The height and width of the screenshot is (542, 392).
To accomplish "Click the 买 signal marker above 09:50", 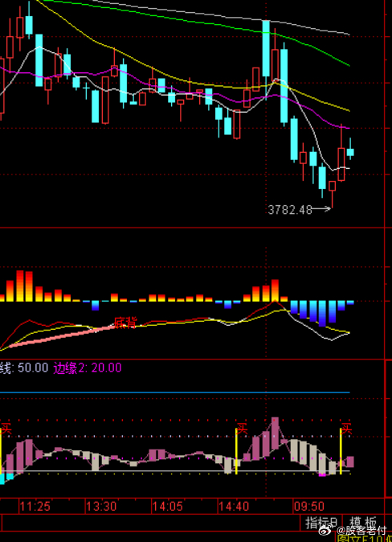I will coord(346,429).
